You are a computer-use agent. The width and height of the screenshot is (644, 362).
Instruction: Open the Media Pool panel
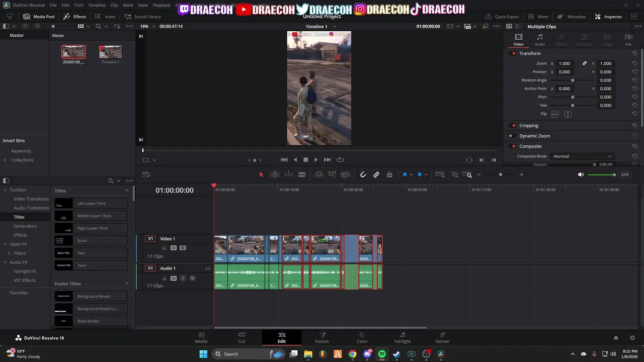[x=39, y=17]
